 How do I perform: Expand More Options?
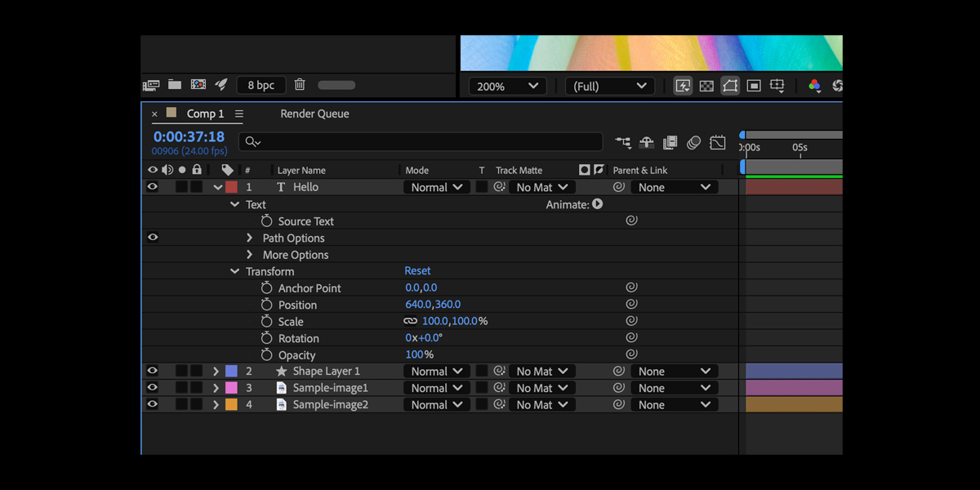click(x=250, y=255)
